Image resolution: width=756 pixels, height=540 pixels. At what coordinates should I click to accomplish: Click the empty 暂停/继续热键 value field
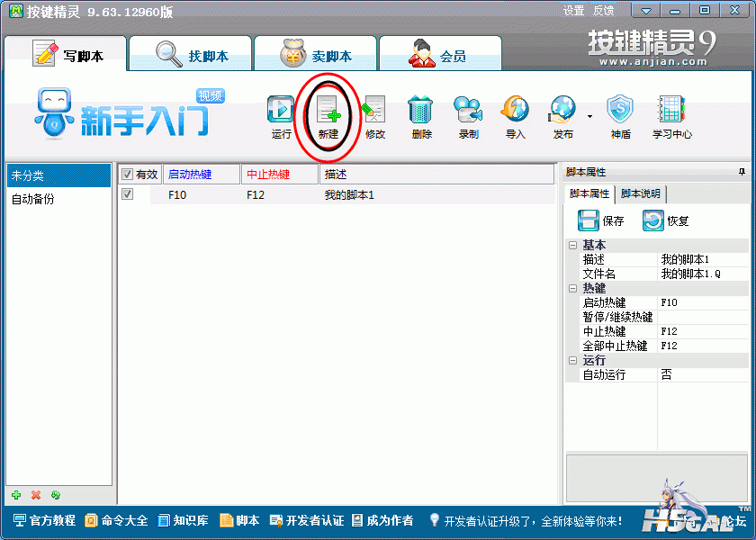(703, 317)
